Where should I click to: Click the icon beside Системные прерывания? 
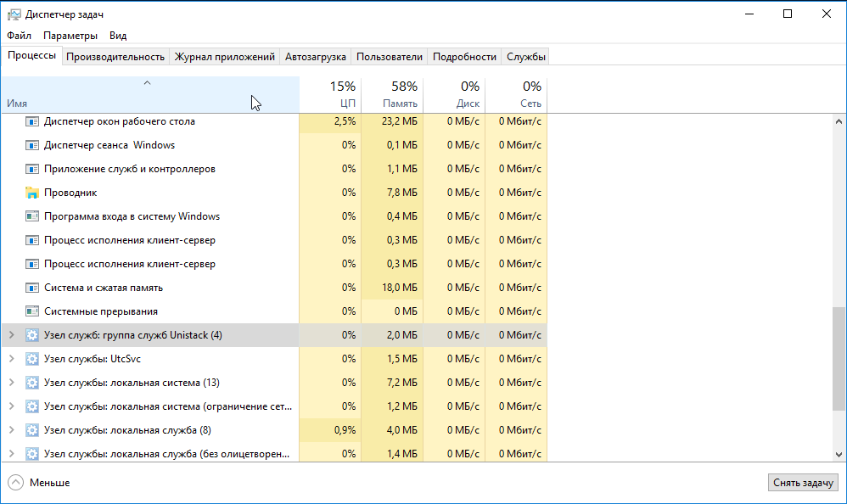click(32, 311)
